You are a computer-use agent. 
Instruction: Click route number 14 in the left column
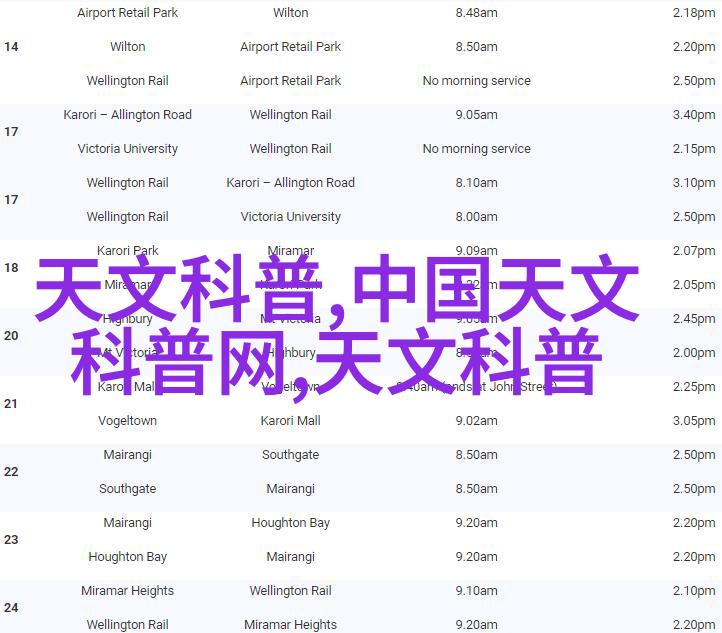tap(11, 47)
